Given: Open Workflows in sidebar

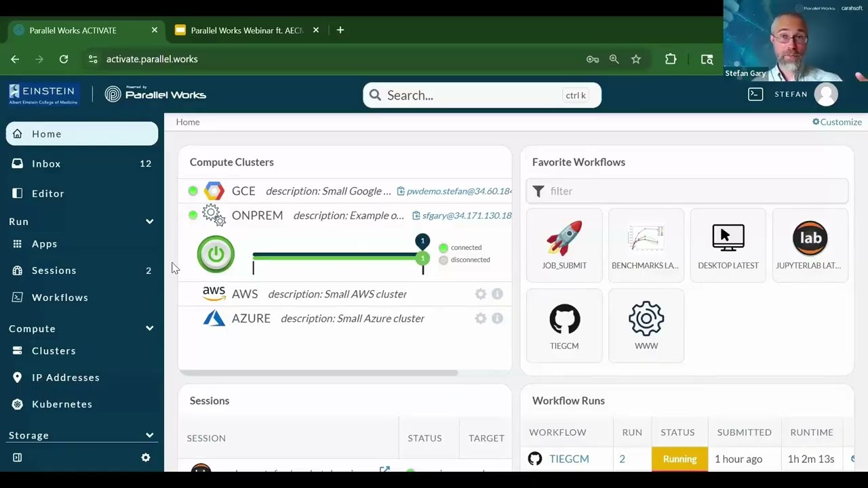Looking at the screenshot, I should point(82,297).
